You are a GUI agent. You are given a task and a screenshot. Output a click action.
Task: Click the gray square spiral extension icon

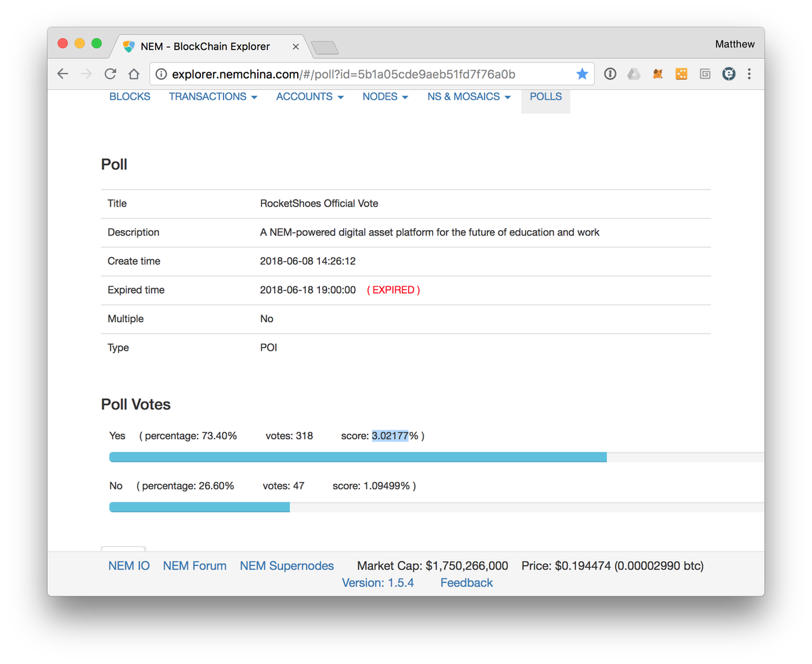(705, 74)
